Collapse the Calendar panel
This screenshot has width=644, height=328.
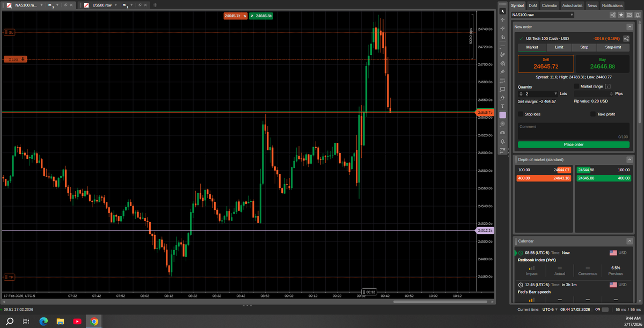click(x=630, y=241)
